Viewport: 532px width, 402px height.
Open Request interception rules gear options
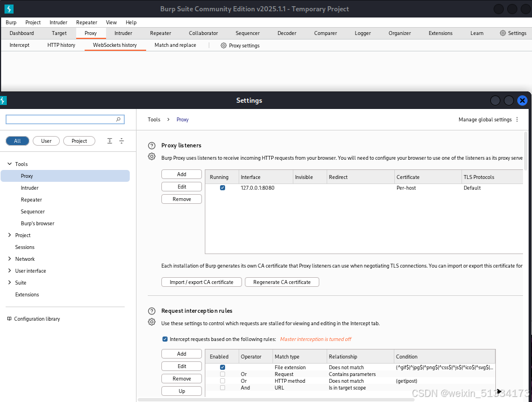tap(152, 322)
